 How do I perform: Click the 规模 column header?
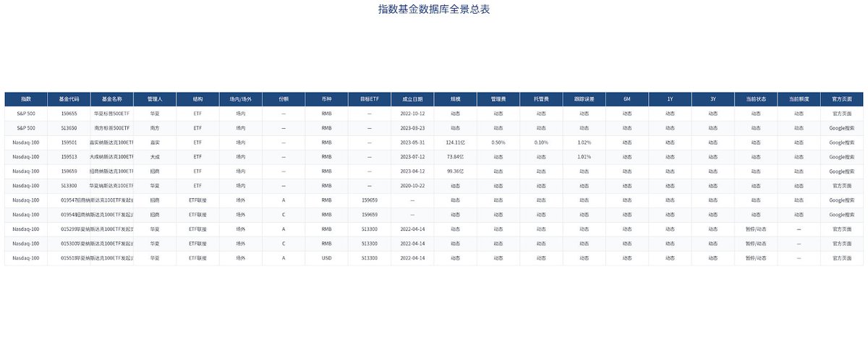[456, 99]
